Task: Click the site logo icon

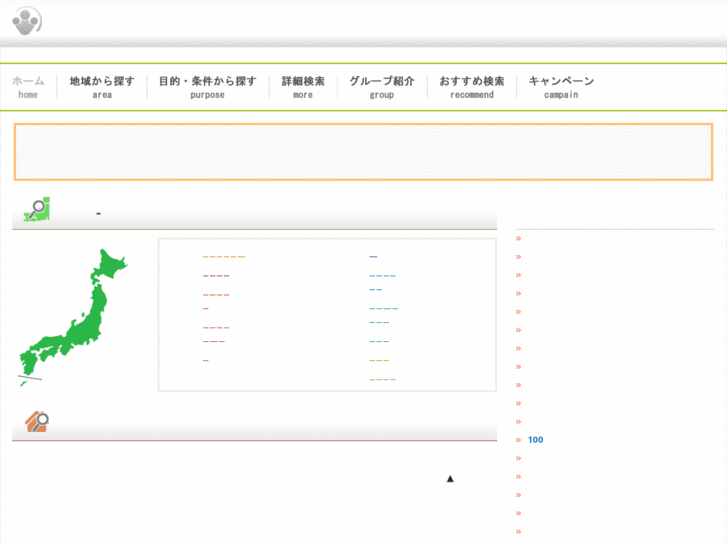Action: coord(27,21)
